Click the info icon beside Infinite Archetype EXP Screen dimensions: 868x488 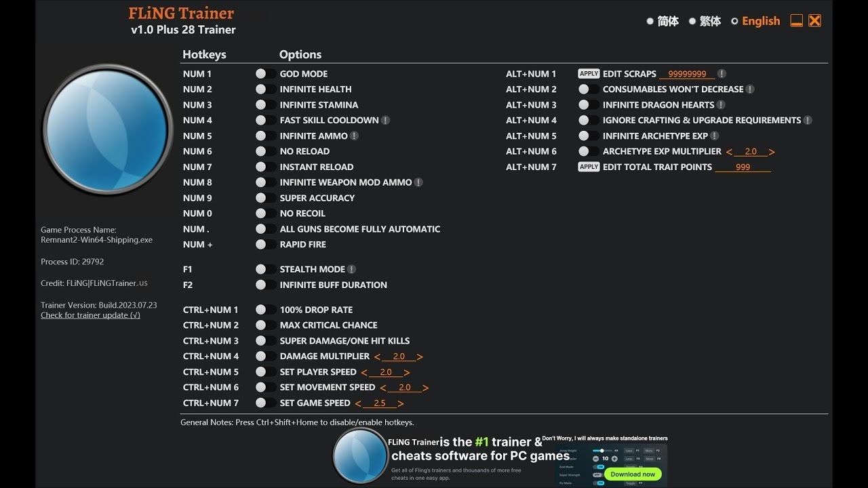[x=715, y=136]
